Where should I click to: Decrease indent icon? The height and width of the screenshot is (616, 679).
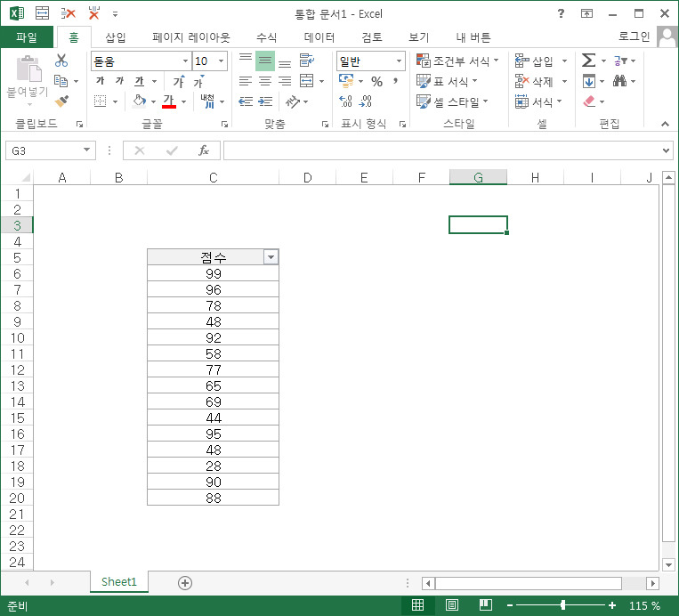coord(246,101)
